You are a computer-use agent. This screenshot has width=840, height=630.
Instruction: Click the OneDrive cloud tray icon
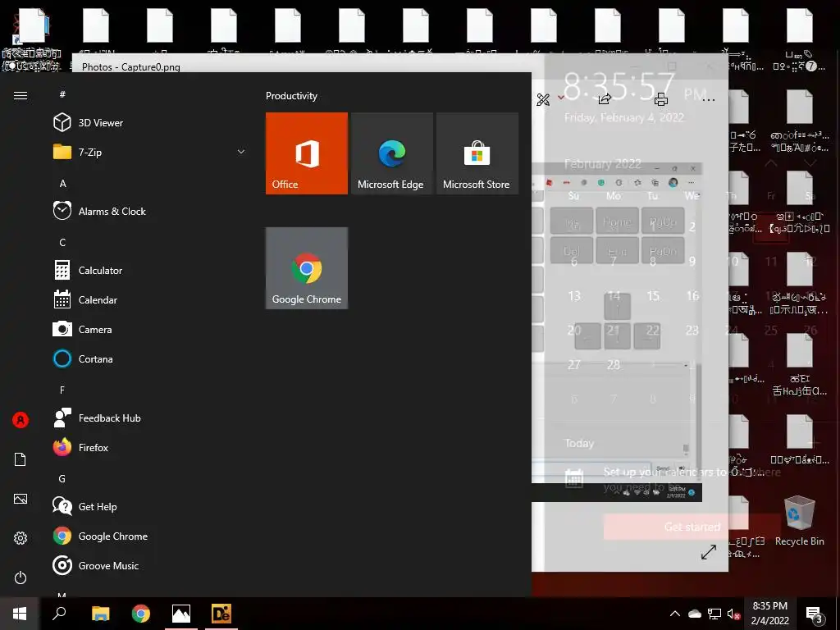(695, 614)
